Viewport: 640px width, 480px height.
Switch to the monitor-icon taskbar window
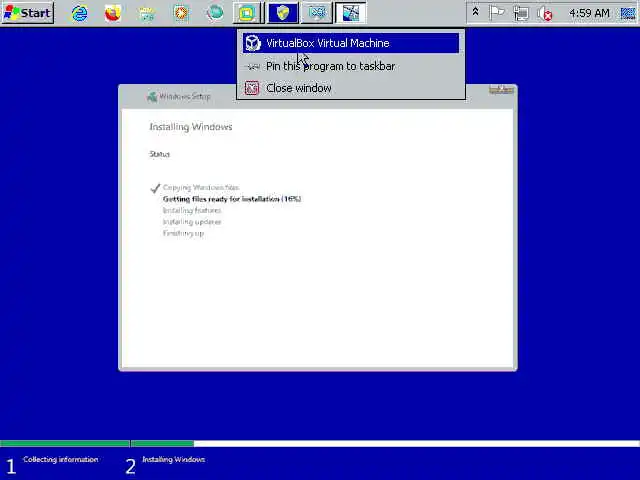click(x=316, y=13)
